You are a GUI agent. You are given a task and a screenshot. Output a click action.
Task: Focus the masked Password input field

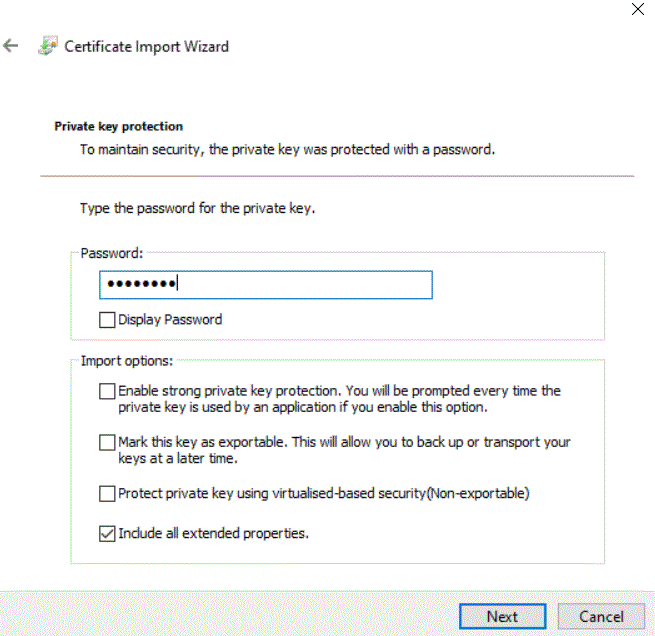266,285
